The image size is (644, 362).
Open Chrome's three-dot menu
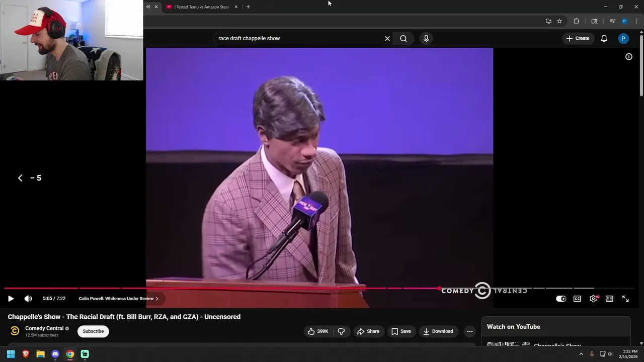636,21
